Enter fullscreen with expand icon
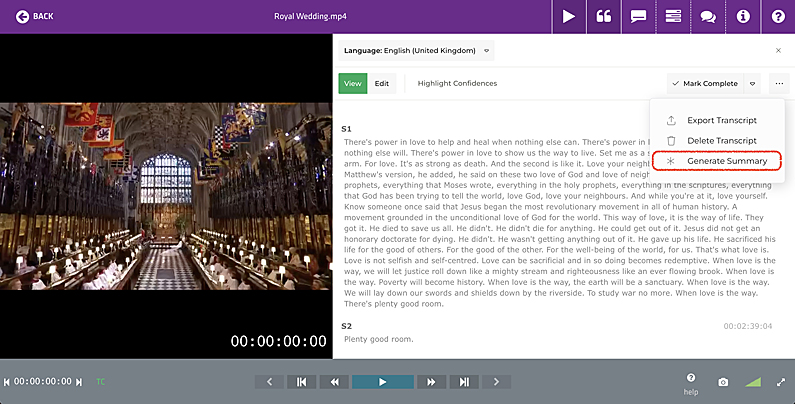Viewport: 795px width, 404px height. 781,382
